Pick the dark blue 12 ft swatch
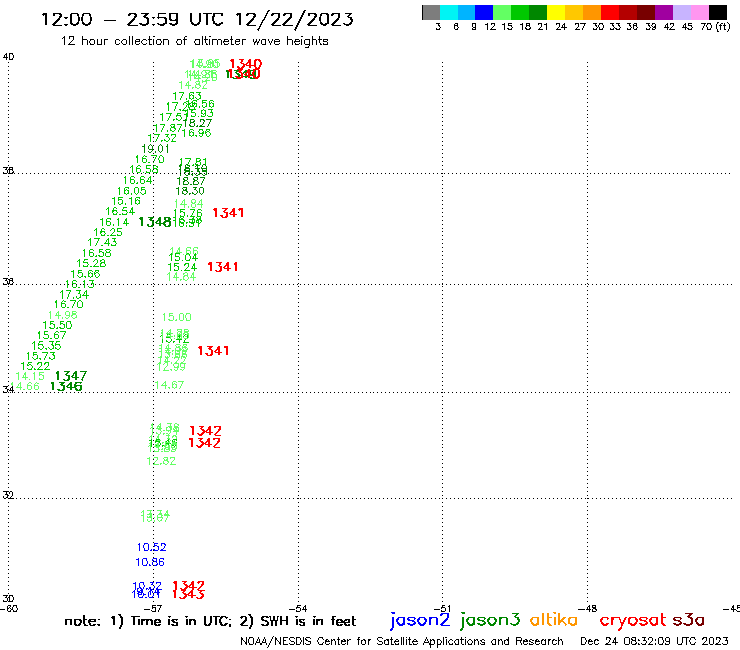Screen dimensions: 740x650 tap(484, 12)
